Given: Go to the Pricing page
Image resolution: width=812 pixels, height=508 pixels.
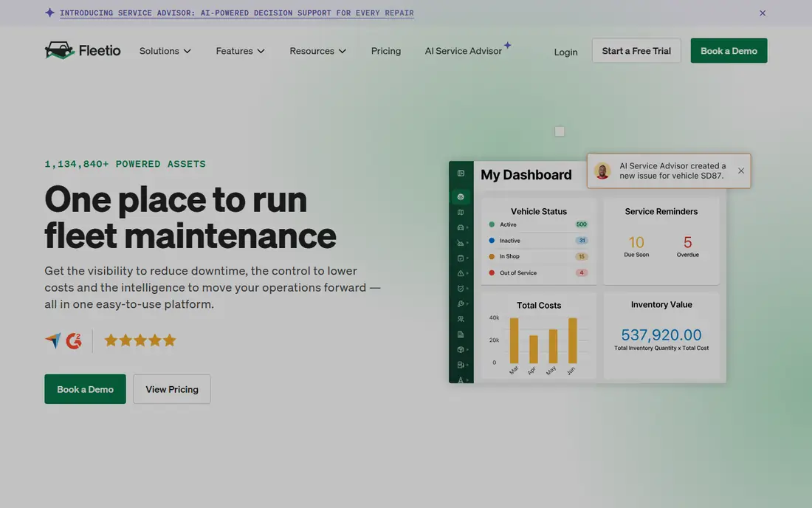Looking at the screenshot, I should pyautogui.click(x=386, y=51).
